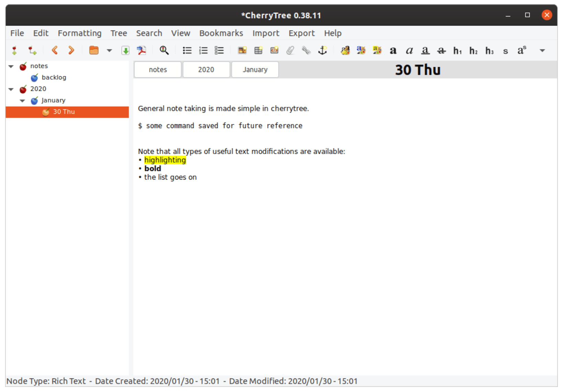The width and height of the screenshot is (563, 392).
Task: Change text foreground color icon
Action: 361,51
